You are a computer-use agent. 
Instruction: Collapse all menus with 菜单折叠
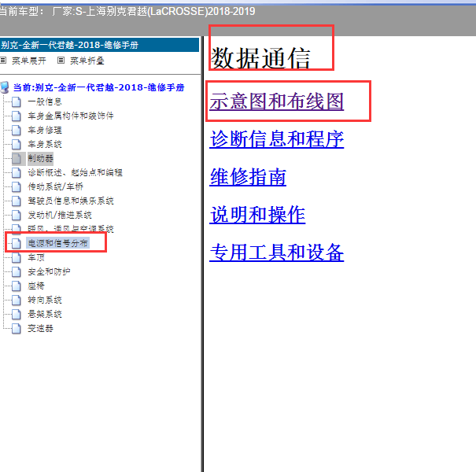pos(87,61)
